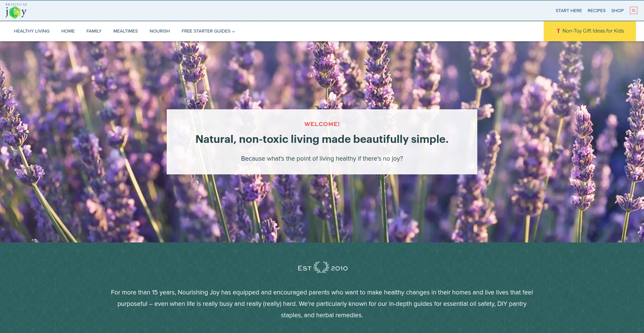The width and height of the screenshot is (644, 333).
Task: Select Mealtimes from the main navigation
Action: pyautogui.click(x=125, y=31)
